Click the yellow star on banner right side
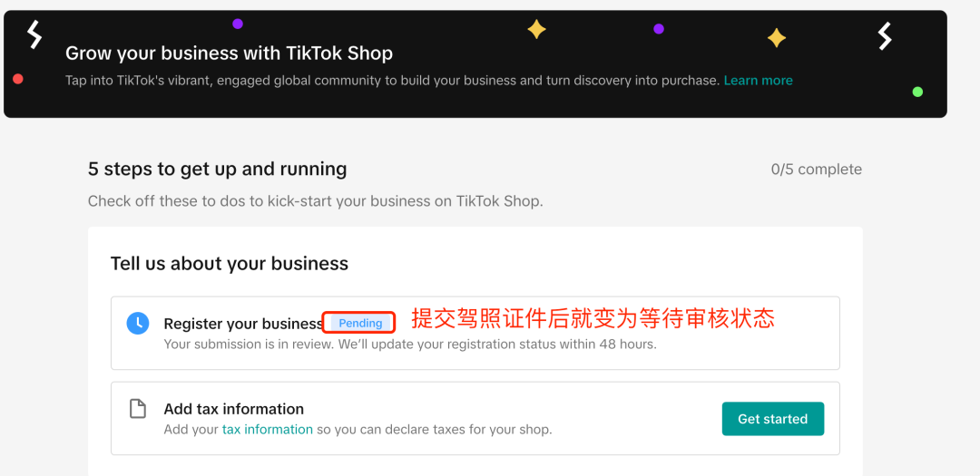This screenshot has height=476, width=980. [777, 38]
